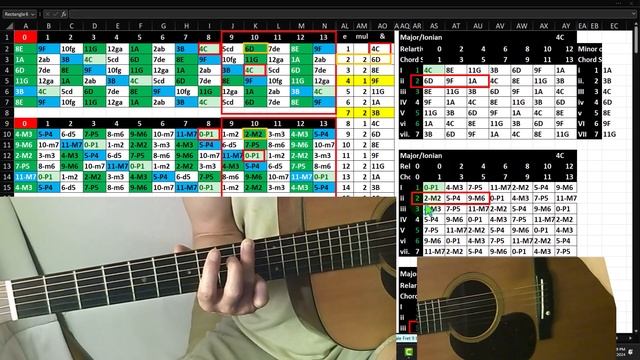
Task: Click the Select All corner triangle
Action: coord(9,26)
